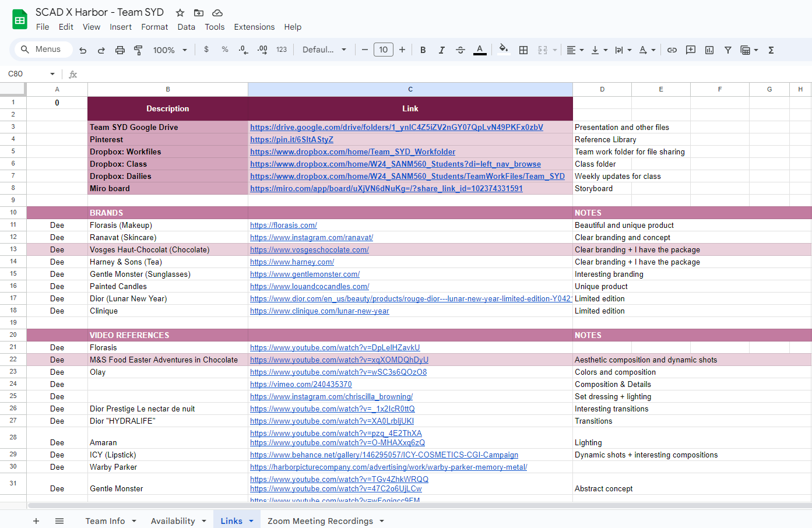The width and height of the screenshot is (812, 528).
Task: Increase font size with plus button
Action: pyautogui.click(x=402, y=50)
